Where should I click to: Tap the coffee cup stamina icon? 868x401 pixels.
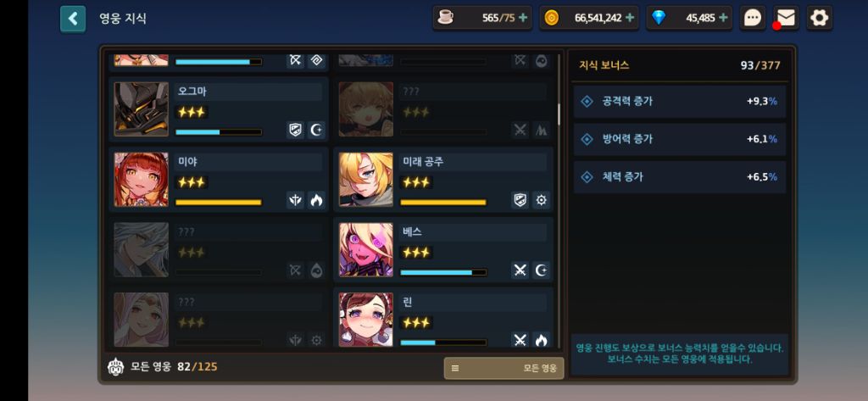(445, 18)
